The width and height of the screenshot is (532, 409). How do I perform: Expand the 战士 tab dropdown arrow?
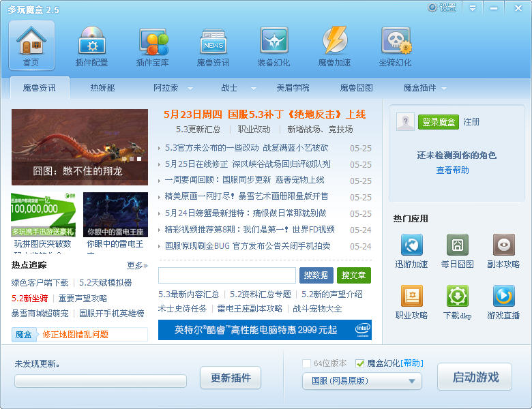click(254, 89)
